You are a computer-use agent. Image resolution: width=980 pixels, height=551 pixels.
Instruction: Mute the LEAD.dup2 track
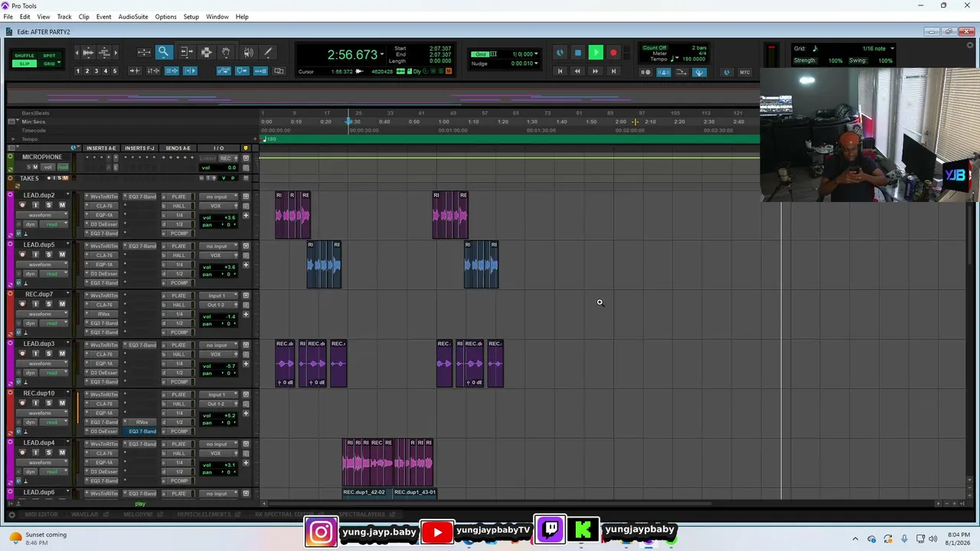(x=62, y=205)
